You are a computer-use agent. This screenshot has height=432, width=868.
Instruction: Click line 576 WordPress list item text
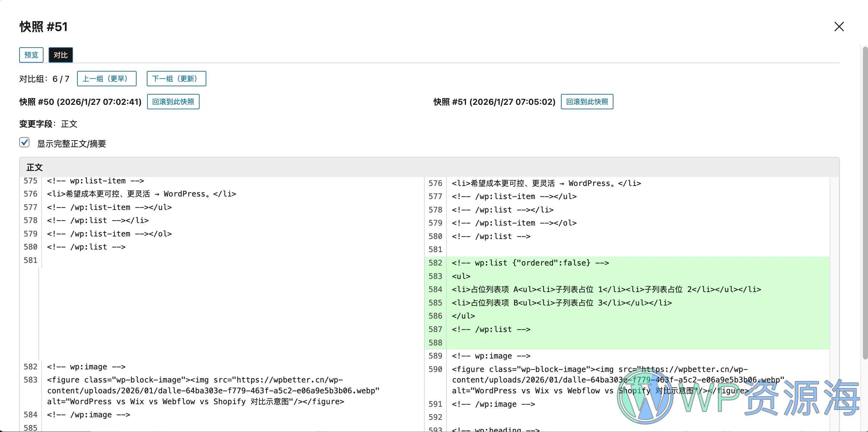pyautogui.click(x=141, y=194)
